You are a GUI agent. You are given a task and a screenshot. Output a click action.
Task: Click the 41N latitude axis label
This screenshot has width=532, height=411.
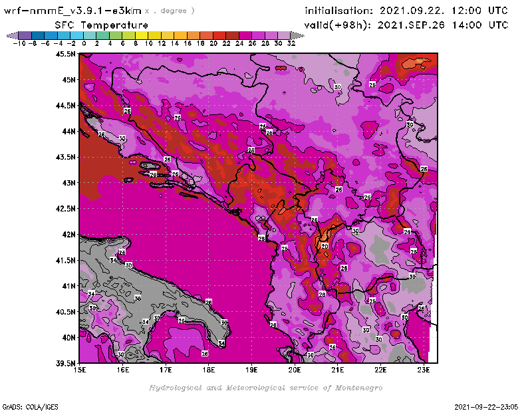point(68,286)
